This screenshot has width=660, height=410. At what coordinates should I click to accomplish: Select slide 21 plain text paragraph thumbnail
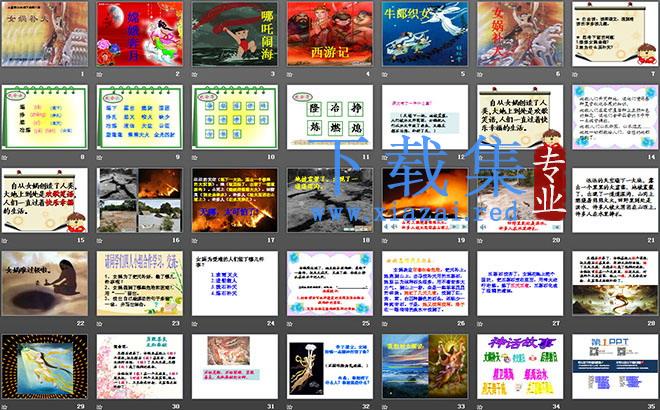(615, 200)
